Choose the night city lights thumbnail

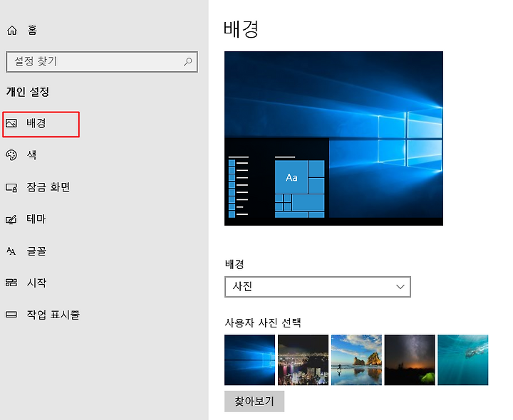tap(303, 360)
